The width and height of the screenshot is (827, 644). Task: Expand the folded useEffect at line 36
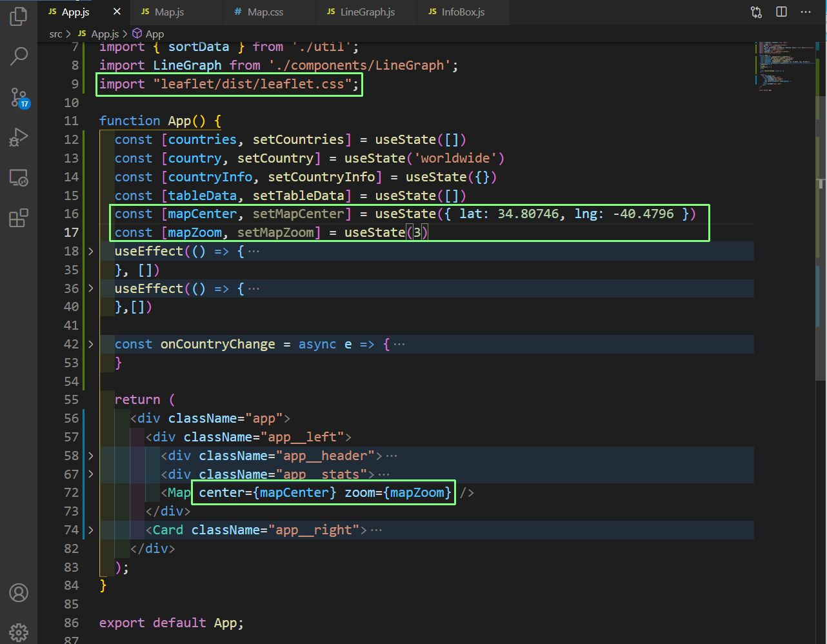[x=91, y=288]
